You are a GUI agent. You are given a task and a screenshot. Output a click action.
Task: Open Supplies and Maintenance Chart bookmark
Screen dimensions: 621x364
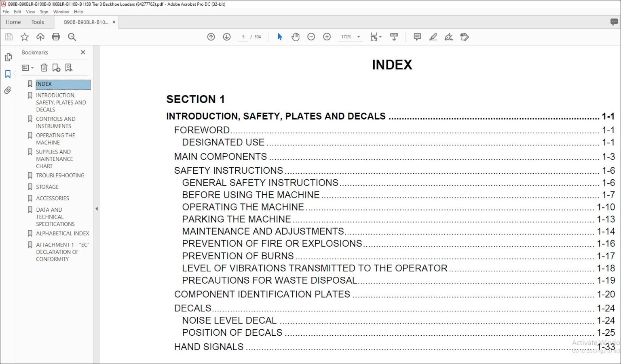click(x=54, y=159)
